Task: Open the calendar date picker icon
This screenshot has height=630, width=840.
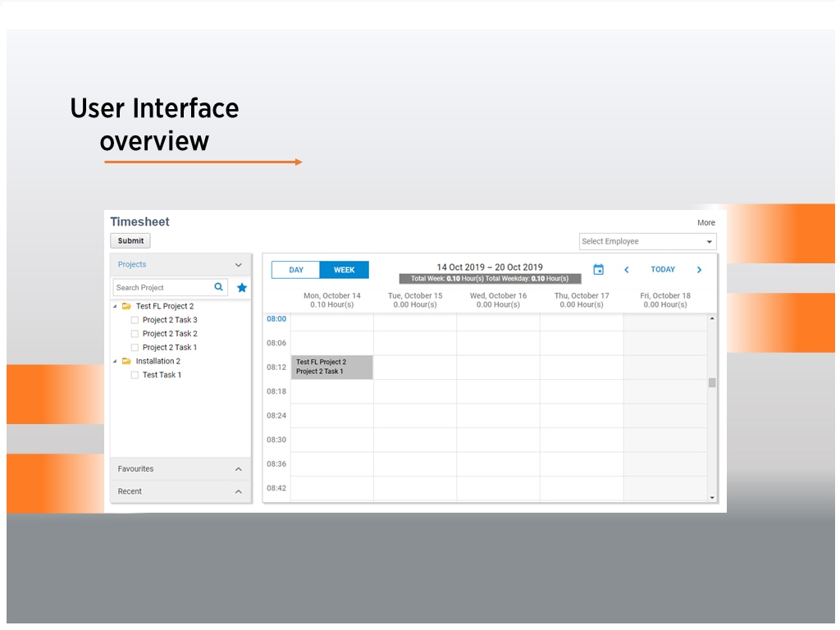Action: point(598,270)
